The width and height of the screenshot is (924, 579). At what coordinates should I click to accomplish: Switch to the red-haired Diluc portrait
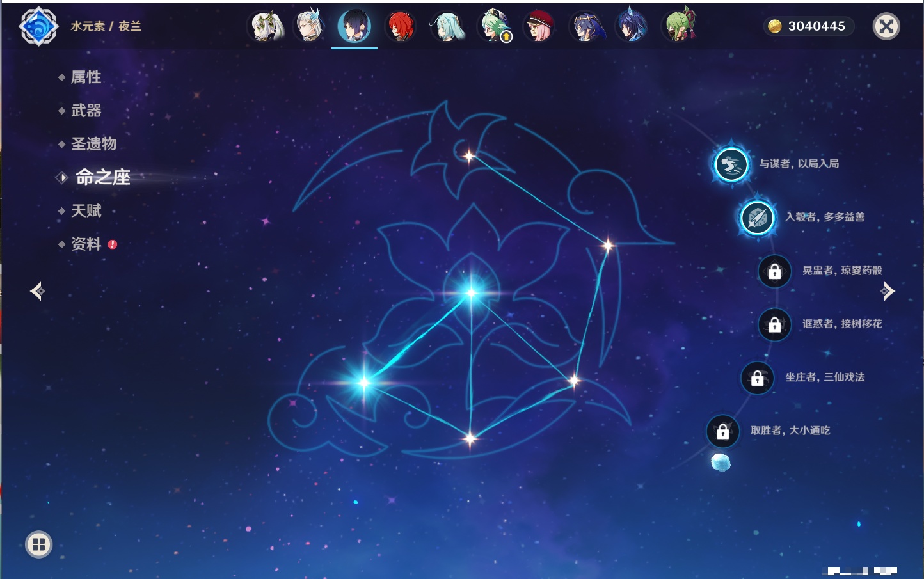point(401,26)
